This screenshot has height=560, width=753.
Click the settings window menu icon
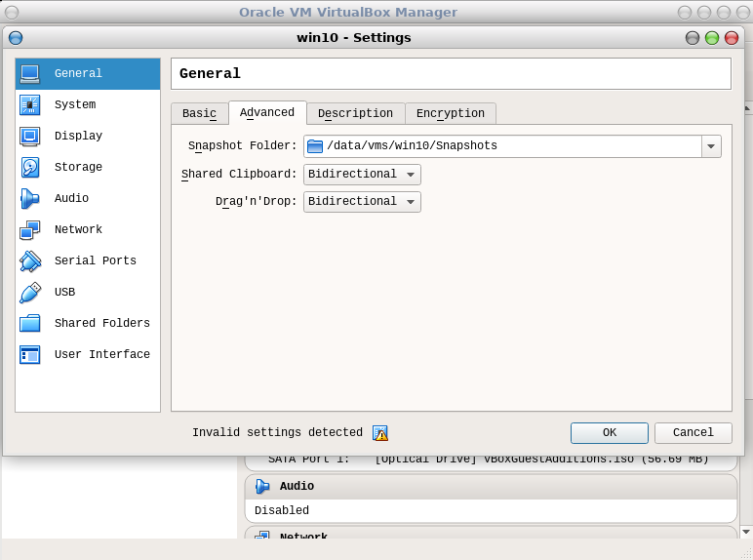[x=16, y=37]
